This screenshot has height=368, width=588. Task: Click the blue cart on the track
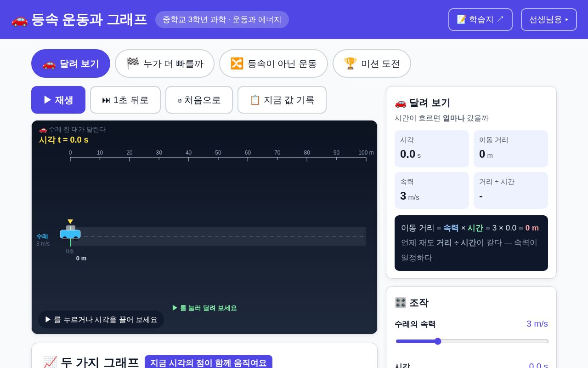tap(70, 233)
